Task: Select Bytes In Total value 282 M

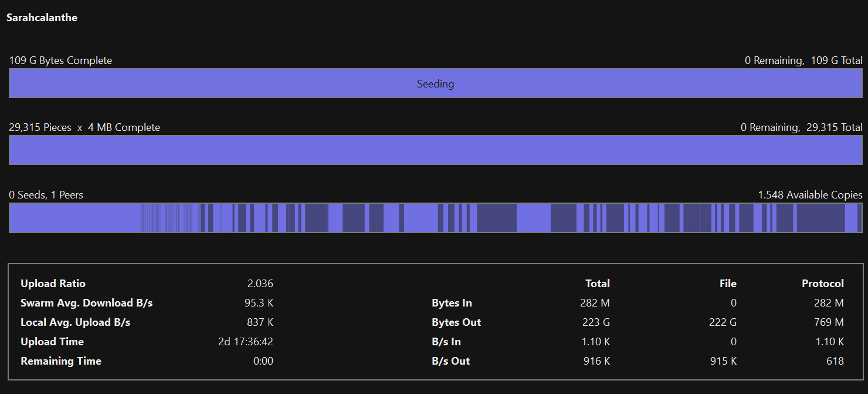Action: click(595, 303)
